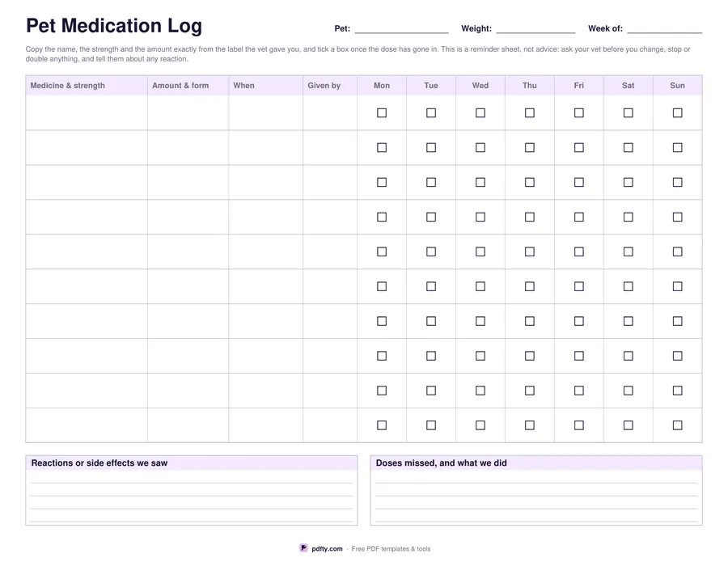Tick the Sun checkbox in the last row
Screen dimensions: 728x562
(x=677, y=425)
